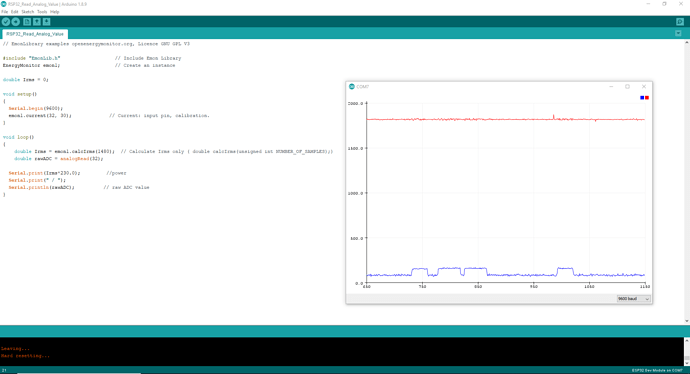Screen dimensions: 690x374
Task: Click the console scrollbar up arrow
Action: point(686,341)
